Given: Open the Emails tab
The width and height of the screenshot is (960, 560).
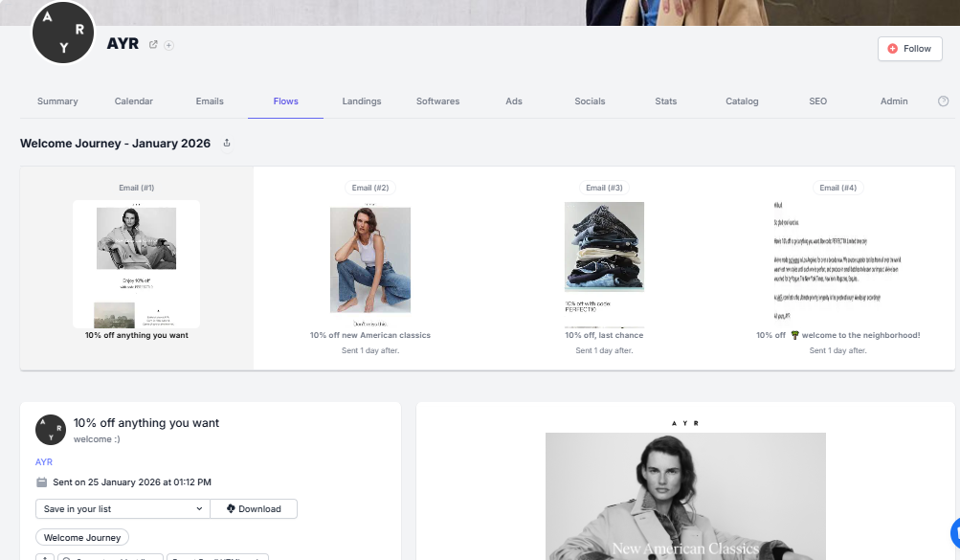Looking at the screenshot, I should [210, 101].
